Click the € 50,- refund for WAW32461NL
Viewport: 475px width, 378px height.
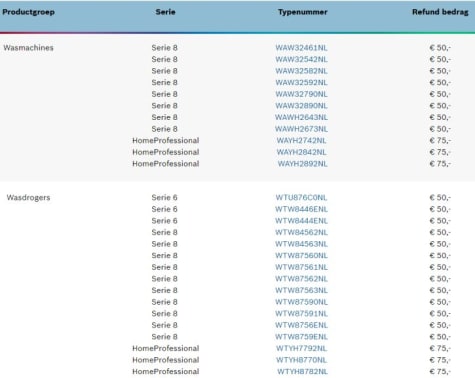click(440, 48)
